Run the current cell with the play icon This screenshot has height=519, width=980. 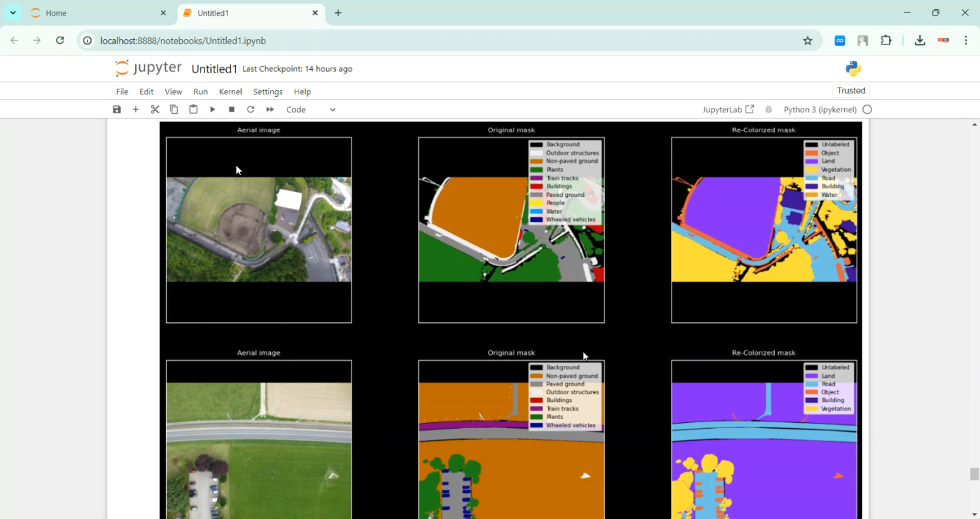coord(212,110)
